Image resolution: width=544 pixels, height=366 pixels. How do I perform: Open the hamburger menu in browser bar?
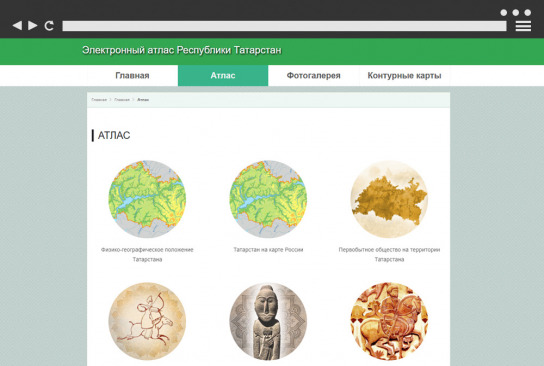tap(523, 26)
